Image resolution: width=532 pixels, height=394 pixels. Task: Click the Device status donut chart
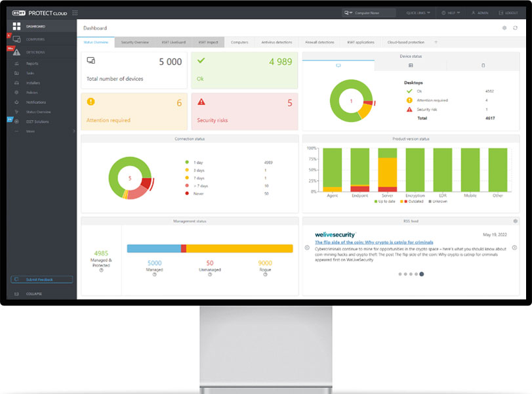tap(352, 101)
